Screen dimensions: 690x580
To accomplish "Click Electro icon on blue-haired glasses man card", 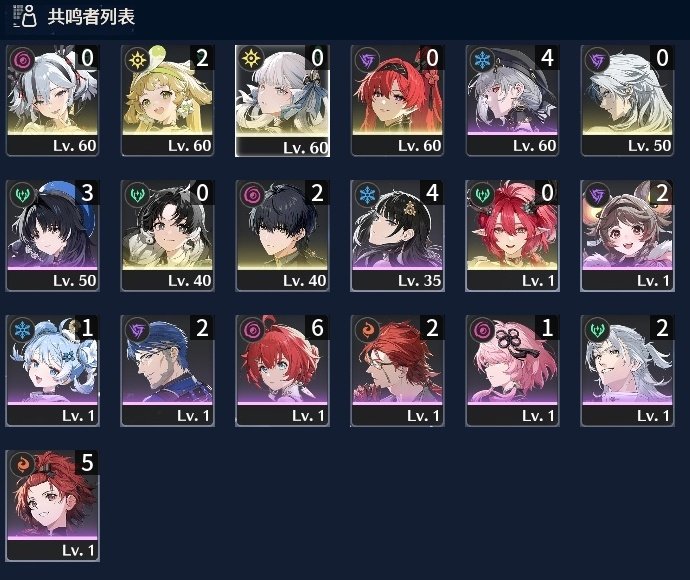I will (x=137, y=329).
